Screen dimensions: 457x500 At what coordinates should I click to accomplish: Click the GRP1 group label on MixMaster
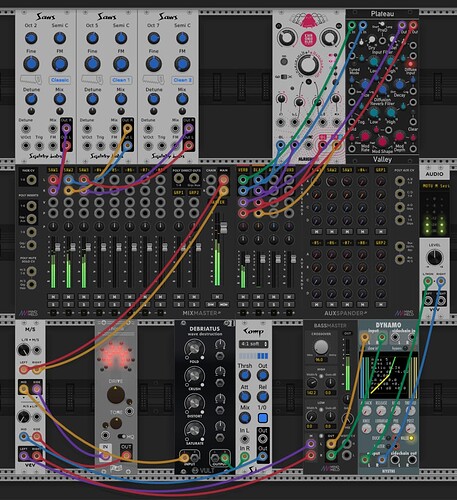(x=179, y=193)
